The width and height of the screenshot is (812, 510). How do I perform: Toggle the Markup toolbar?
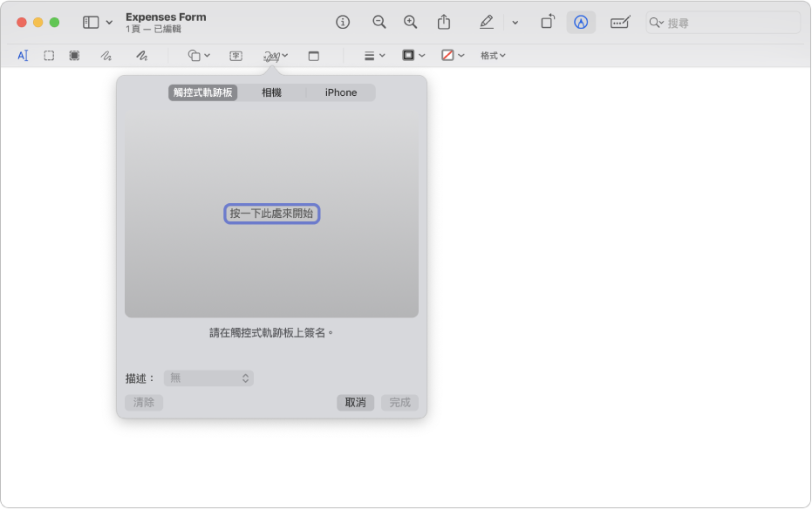(x=581, y=23)
